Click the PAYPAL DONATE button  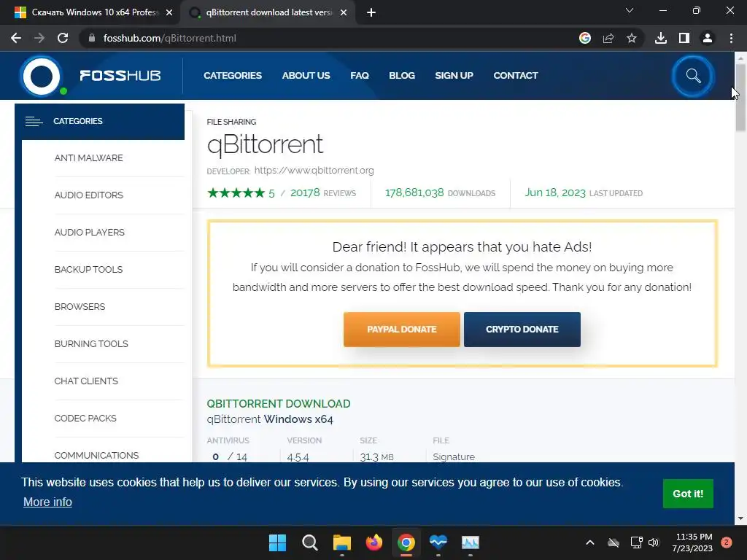(402, 330)
